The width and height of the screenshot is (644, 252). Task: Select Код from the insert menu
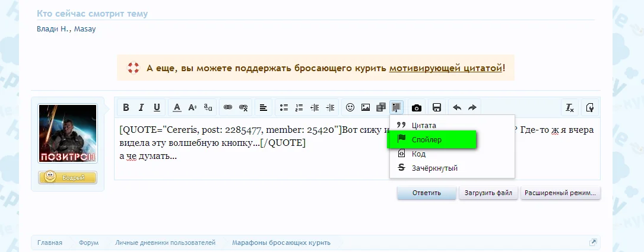tap(452, 154)
